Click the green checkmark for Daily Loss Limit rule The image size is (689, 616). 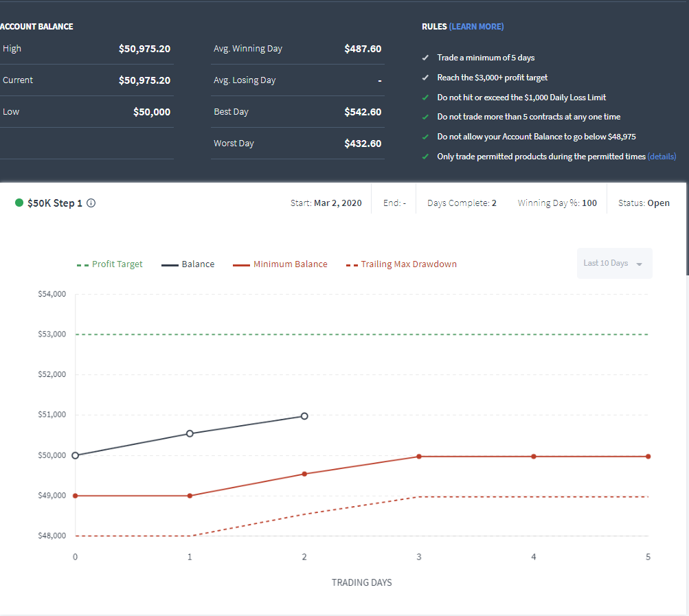tap(425, 98)
